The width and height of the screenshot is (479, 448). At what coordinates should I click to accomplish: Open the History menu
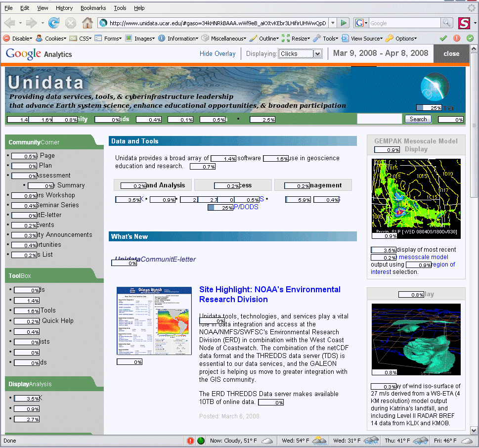click(64, 8)
